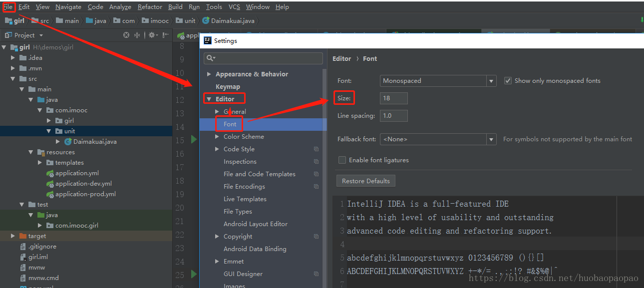644x288 pixels.
Task: Click the girl module icon in breadcrumb
Action: coord(8,21)
